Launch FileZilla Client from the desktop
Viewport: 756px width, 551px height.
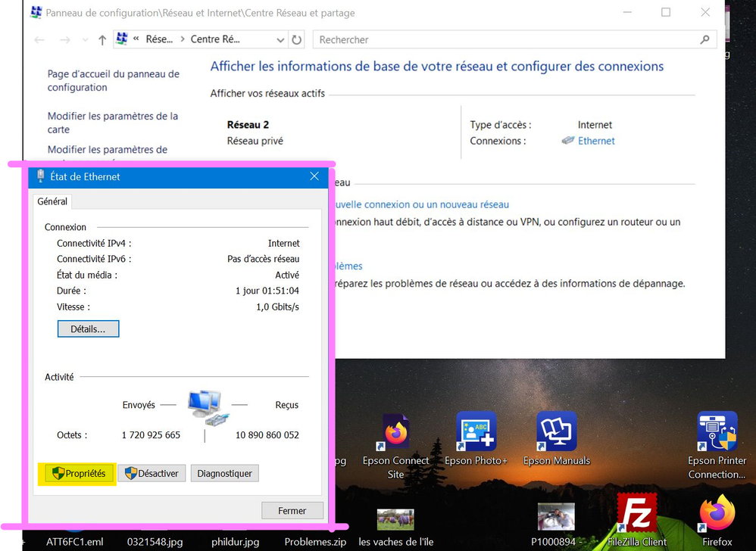click(x=638, y=515)
